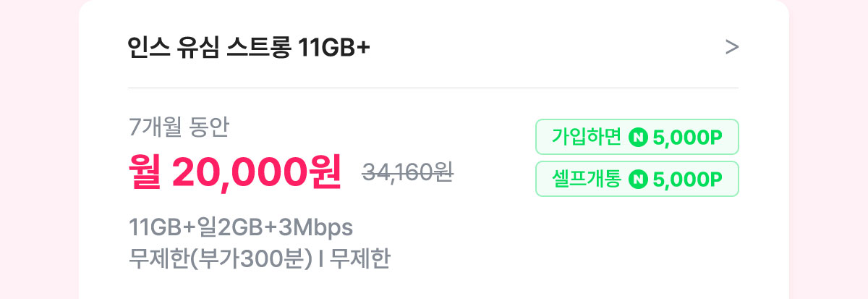
Task: Click the 5,000P text in 가입하면 badge
Action: click(x=688, y=137)
